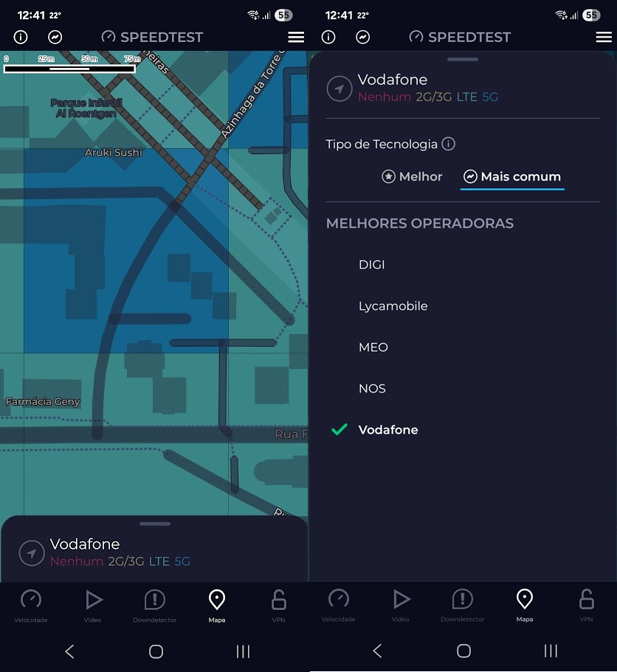Select the Mapa tab below the operator list
The image size is (617, 672).
(525, 605)
